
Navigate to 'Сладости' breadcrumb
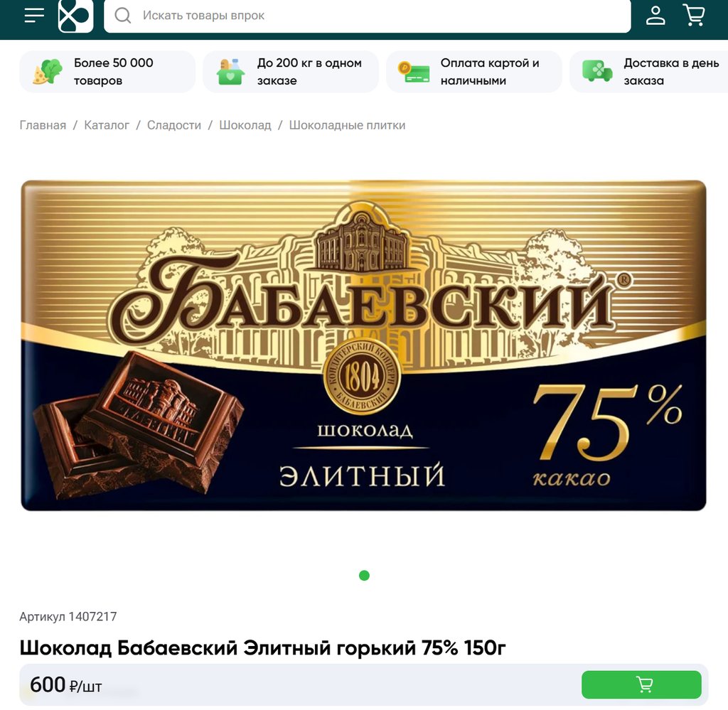pyautogui.click(x=174, y=125)
